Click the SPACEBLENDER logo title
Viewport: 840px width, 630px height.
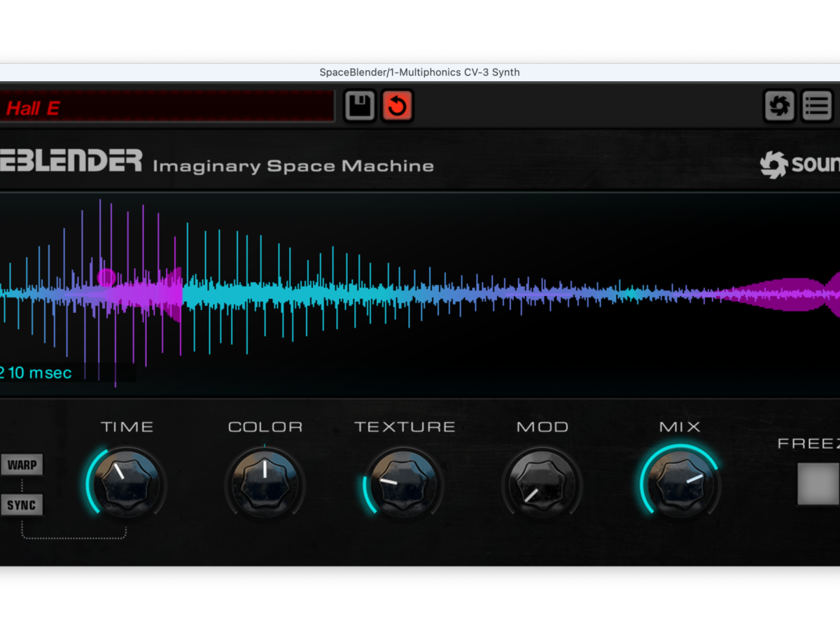(x=70, y=161)
